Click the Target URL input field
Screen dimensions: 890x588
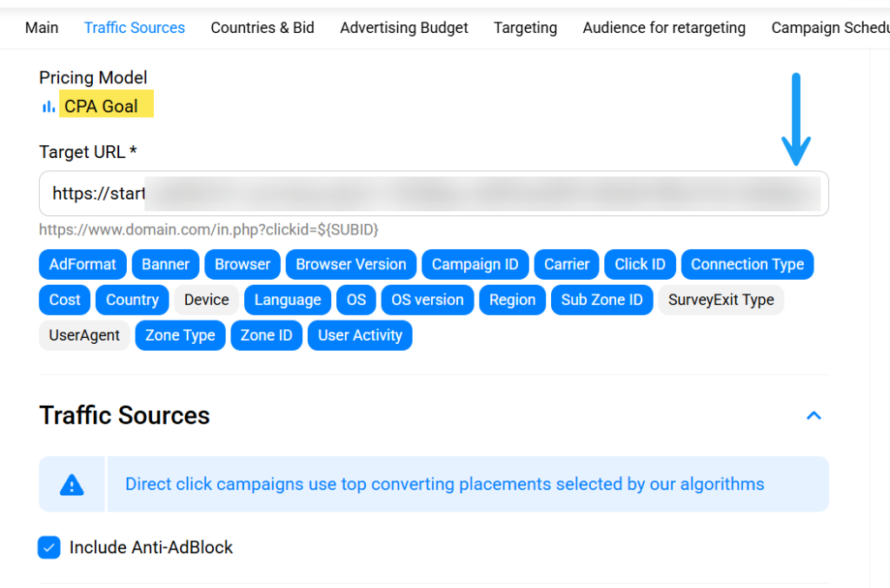pyautogui.click(x=434, y=193)
